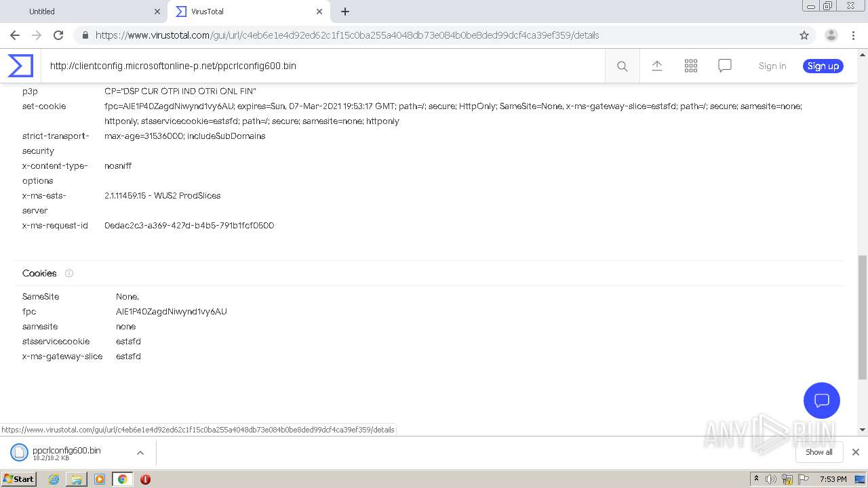Image resolution: width=868 pixels, height=488 pixels.
Task: Click the red stop icon in taskbar
Action: (145, 479)
